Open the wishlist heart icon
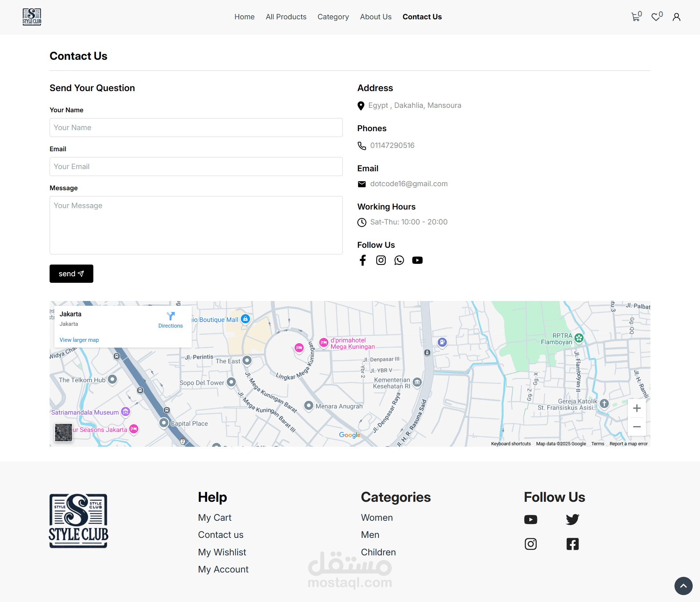Image resolution: width=700 pixels, height=602 pixels. click(x=656, y=17)
